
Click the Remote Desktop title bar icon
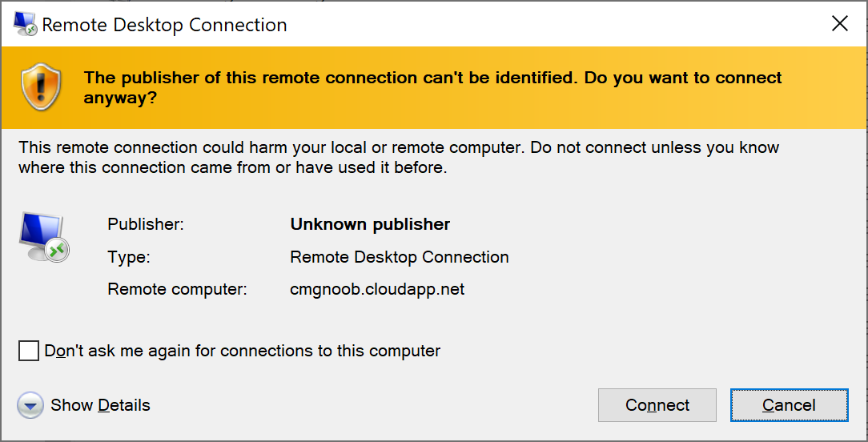point(25,23)
